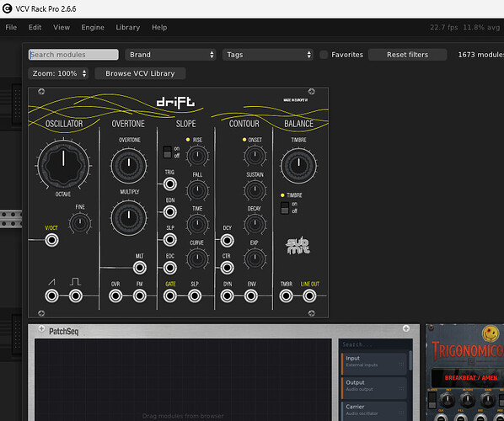504x421 pixels.
Task: Click the bottom SLP output jack
Action: pyautogui.click(x=195, y=296)
